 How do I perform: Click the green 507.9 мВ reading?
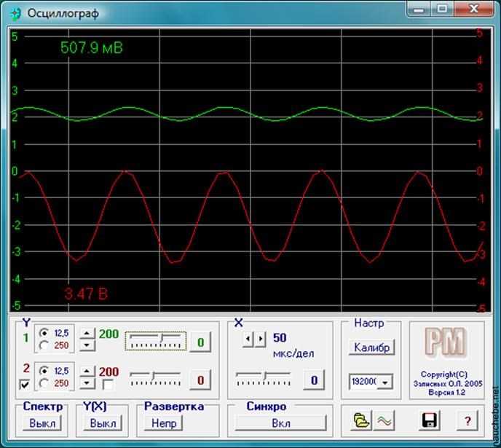91,47
